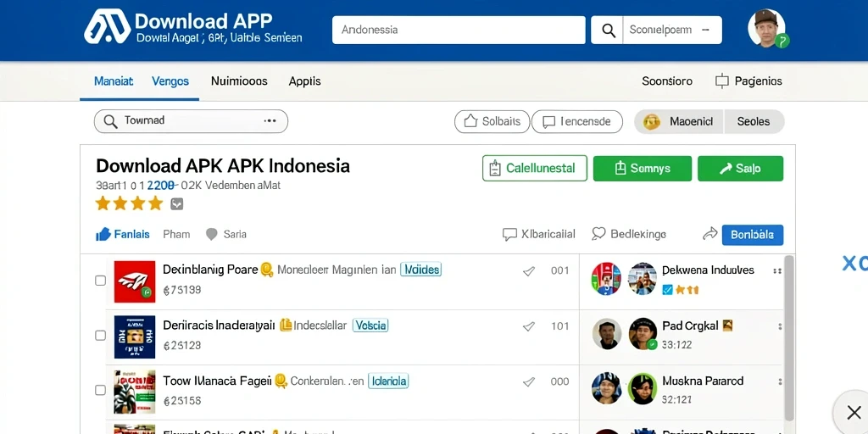This screenshot has height=434, width=868.
Task: Click the Download APK APK Indonesia heading
Action: (223, 165)
